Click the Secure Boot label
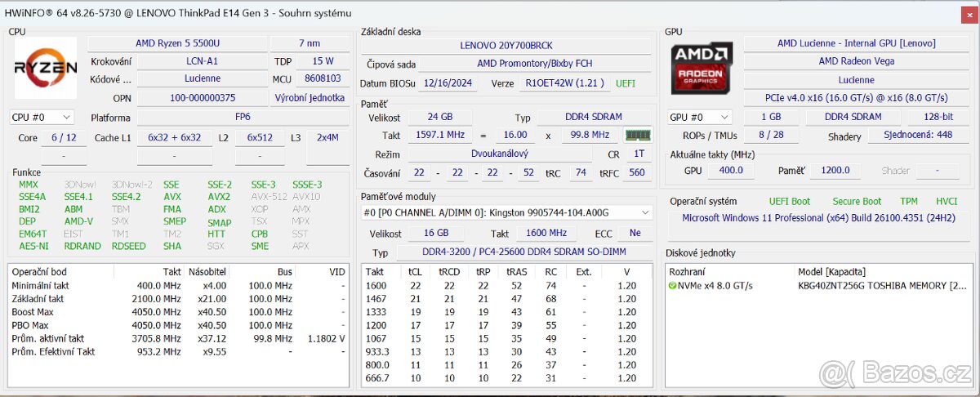The image size is (980, 397). coord(857,201)
